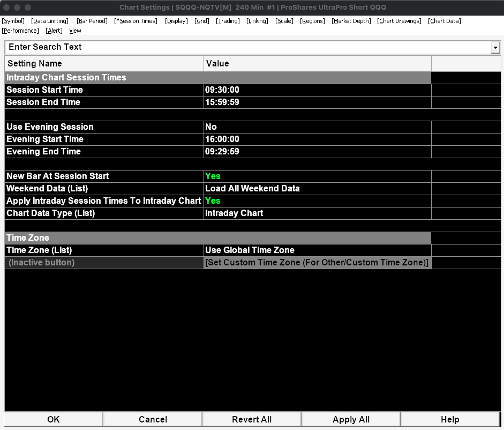Screen dimensions: 504x430
Task: Edit Session End Time value 15:59:59
Action: click(317, 102)
